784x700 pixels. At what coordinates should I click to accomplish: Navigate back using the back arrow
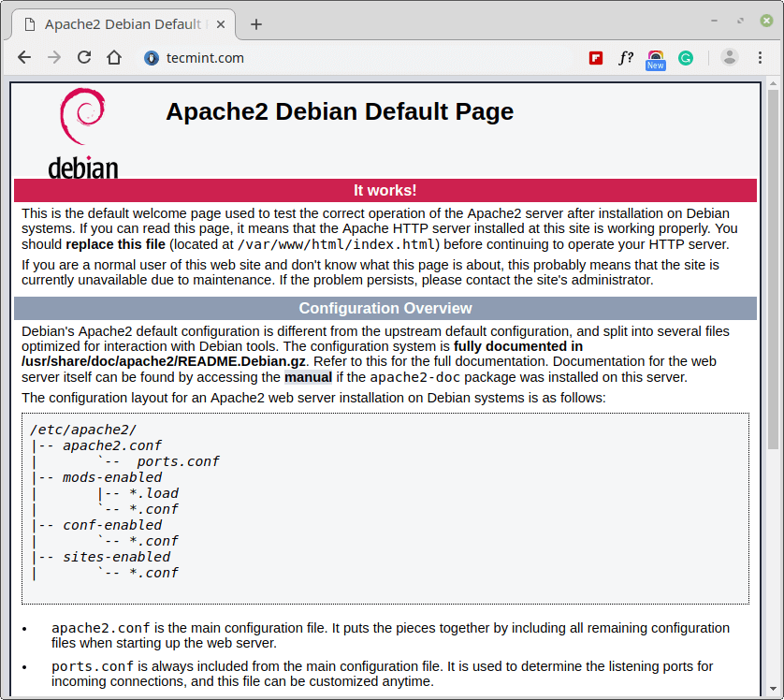click(x=24, y=57)
